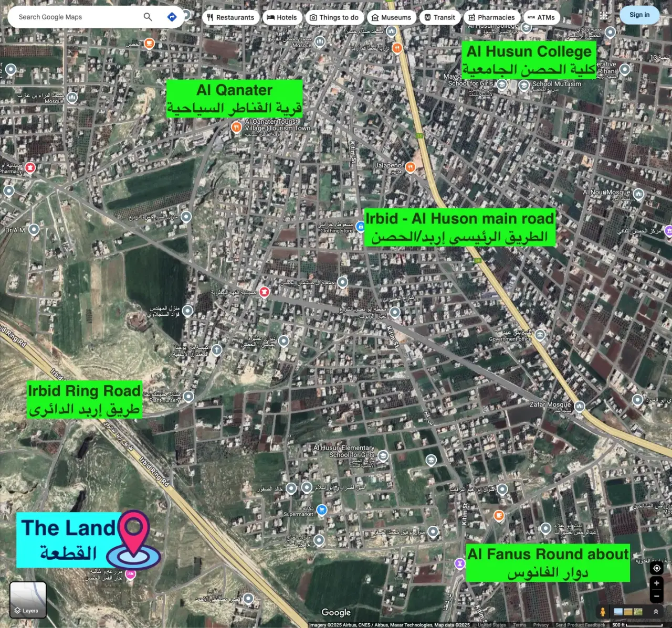Open the Terms link
Viewport: 672px width, 628px height.
tap(519, 625)
